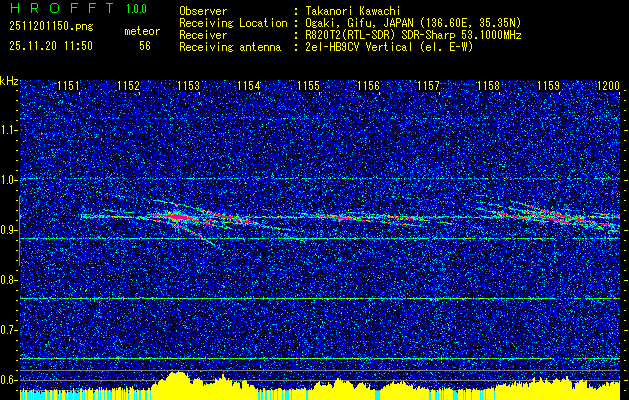Click the kHz axis unit label
Image resolution: width=629 pixels, height=400 pixels.
[9, 81]
